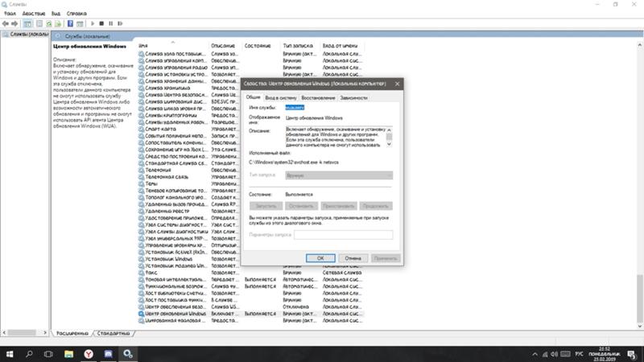
Task: Click the Продолжить button in the dialog
Action: tap(375, 206)
